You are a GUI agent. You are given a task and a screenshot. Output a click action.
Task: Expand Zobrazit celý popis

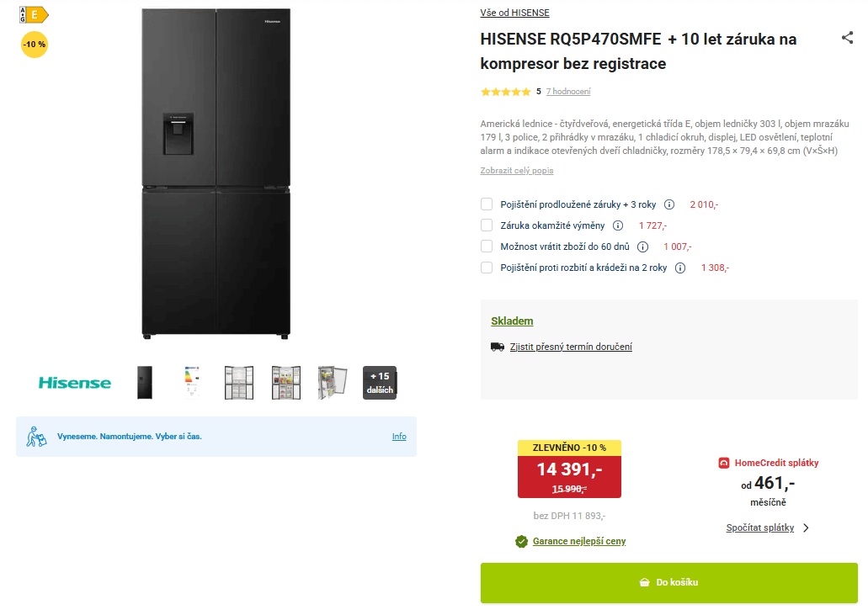click(516, 170)
